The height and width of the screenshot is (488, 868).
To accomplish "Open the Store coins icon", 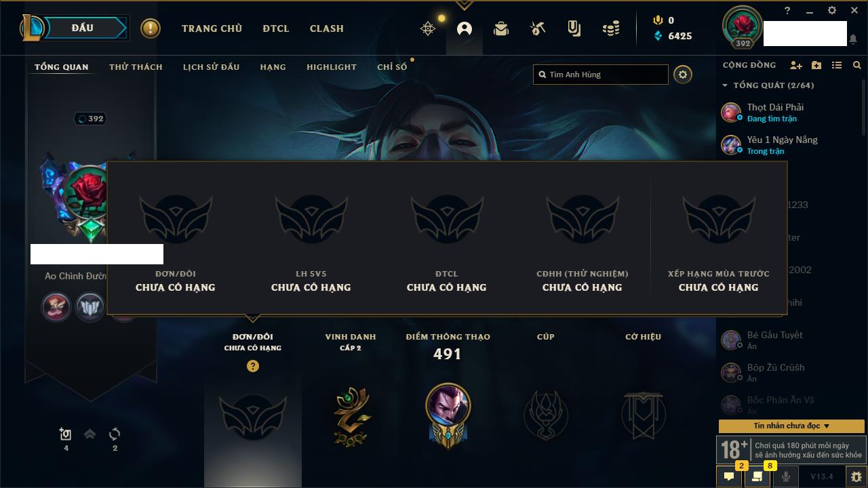I will click(x=611, y=28).
